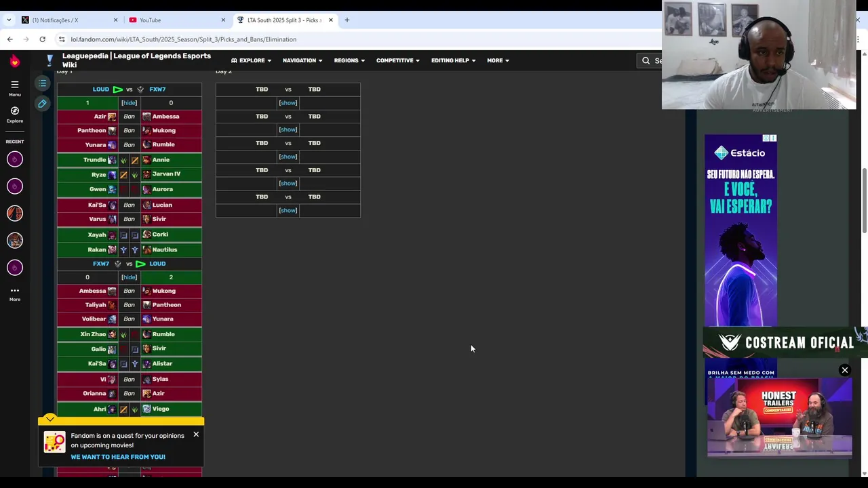Click the Corki champion icon

(x=146, y=235)
